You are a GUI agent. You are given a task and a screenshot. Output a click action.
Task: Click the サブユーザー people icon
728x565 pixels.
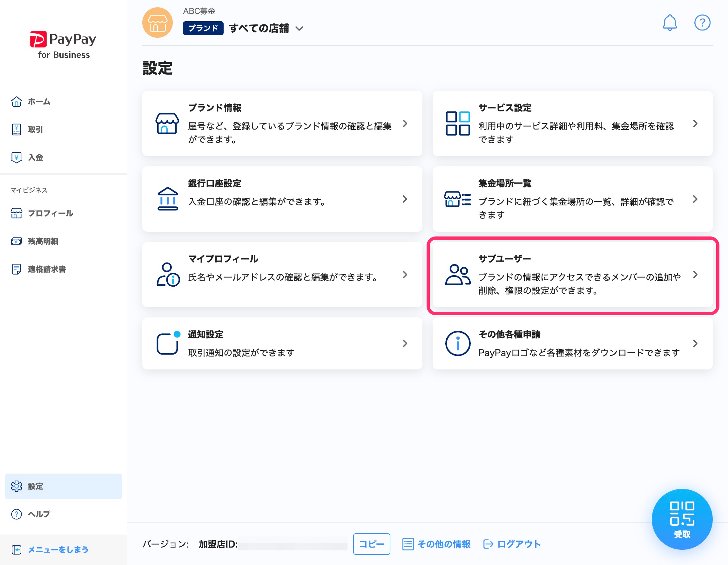458,275
